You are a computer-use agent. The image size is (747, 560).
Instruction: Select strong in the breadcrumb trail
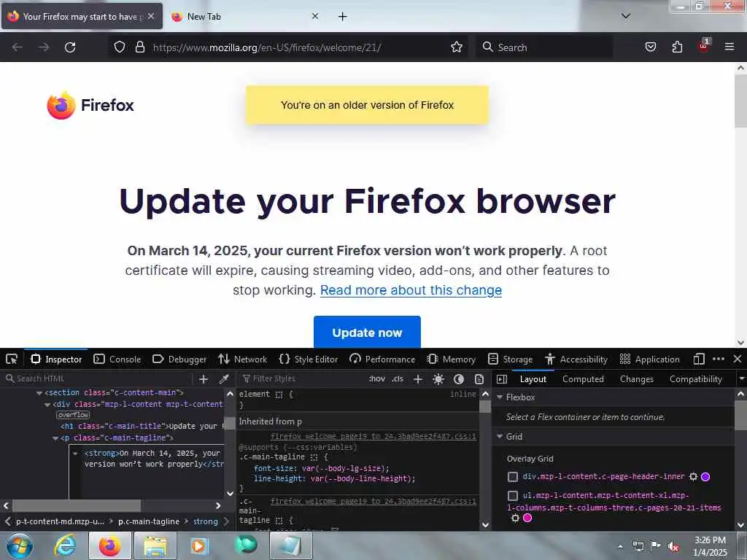tap(205, 521)
